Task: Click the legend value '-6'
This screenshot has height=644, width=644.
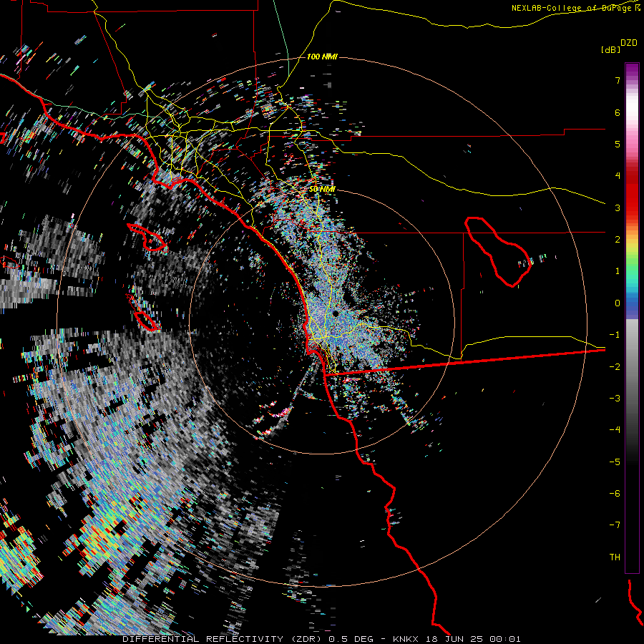Action: pyautogui.click(x=615, y=493)
